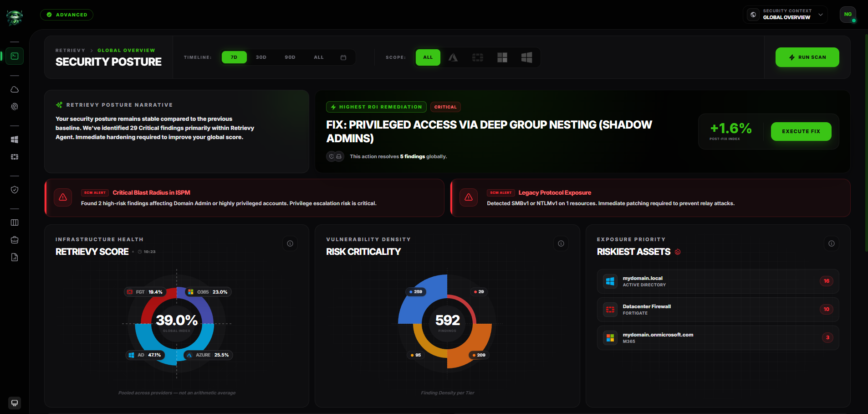Click the EXECUTE FIX button
The width and height of the screenshot is (868, 414).
tap(801, 131)
